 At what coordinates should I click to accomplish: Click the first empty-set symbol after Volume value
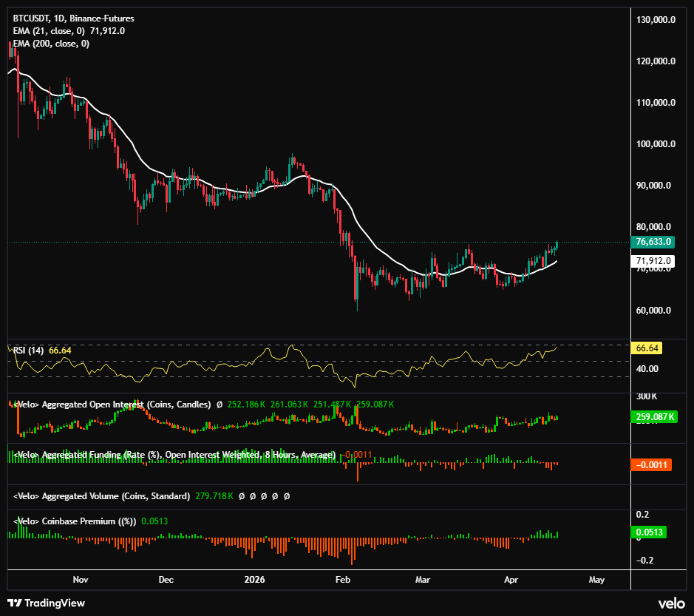242,496
